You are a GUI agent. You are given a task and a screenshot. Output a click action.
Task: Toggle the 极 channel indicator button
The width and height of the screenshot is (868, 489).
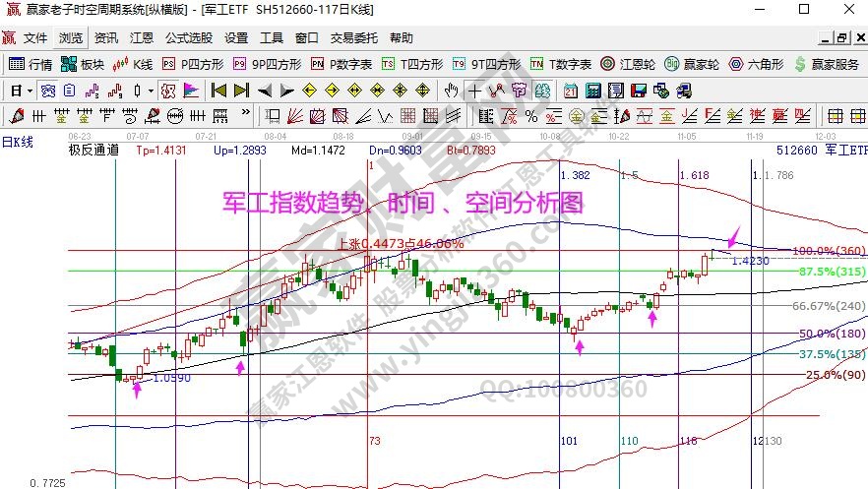click(x=168, y=91)
